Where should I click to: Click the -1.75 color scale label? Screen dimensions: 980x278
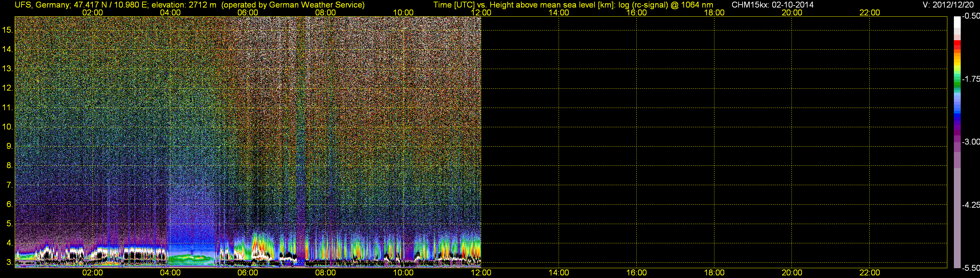click(971, 79)
